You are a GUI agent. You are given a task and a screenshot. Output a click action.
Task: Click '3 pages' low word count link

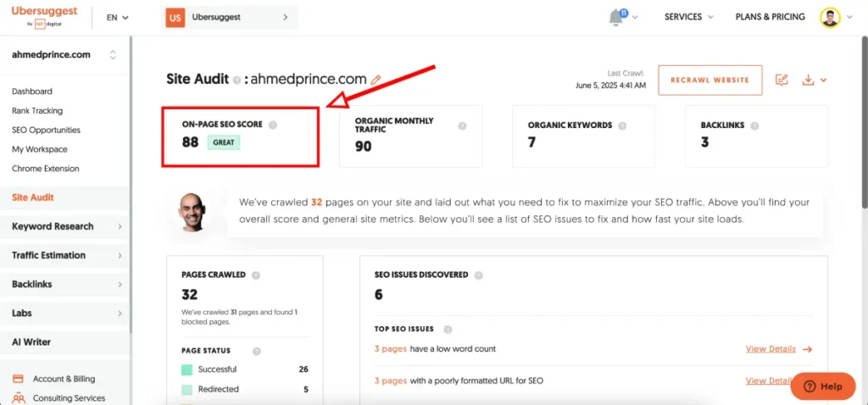[x=391, y=349]
